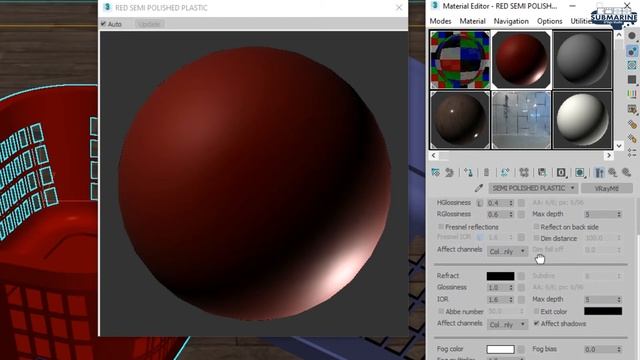Click Select by Material icon
The height and width of the screenshot is (360, 640).
[632, 138]
